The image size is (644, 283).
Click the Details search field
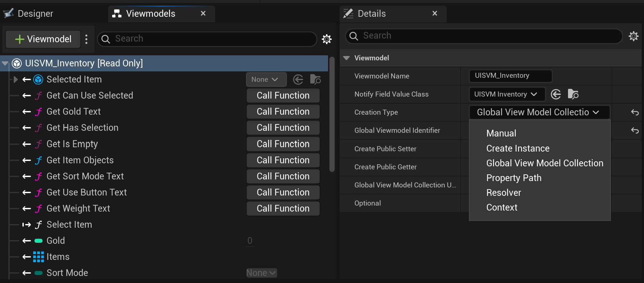coord(484,36)
